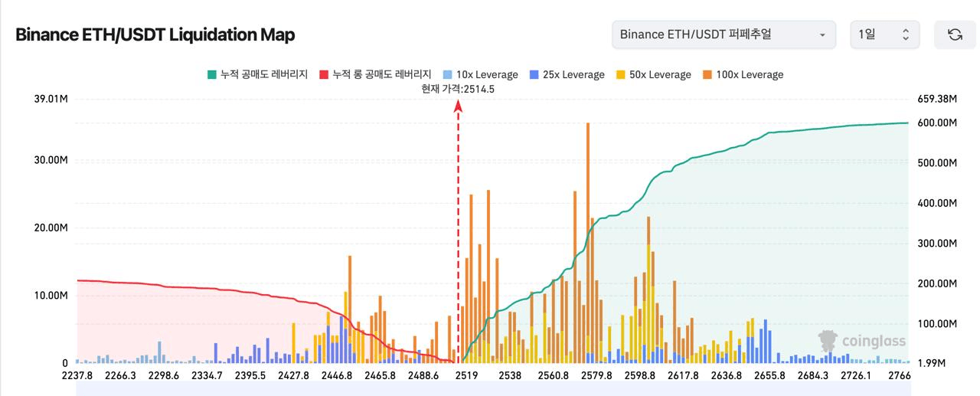Click the 2726.1 x-axis price label
The image size is (980, 396).
[856, 375]
